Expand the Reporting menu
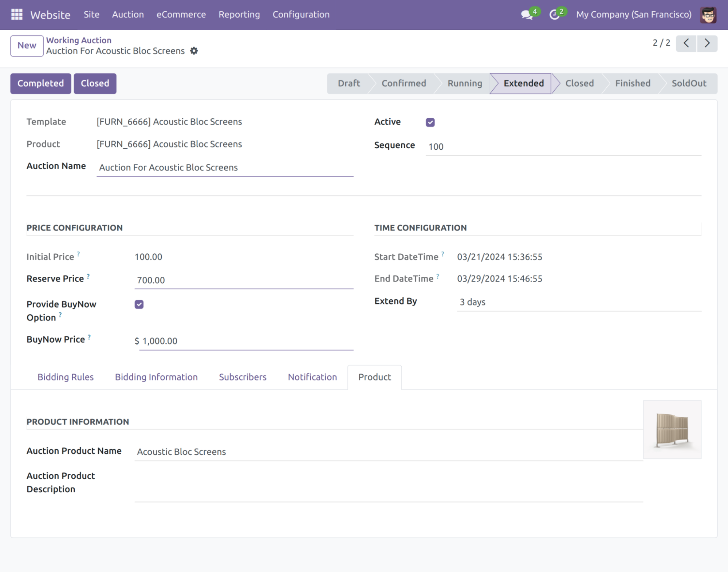 (x=239, y=15)
